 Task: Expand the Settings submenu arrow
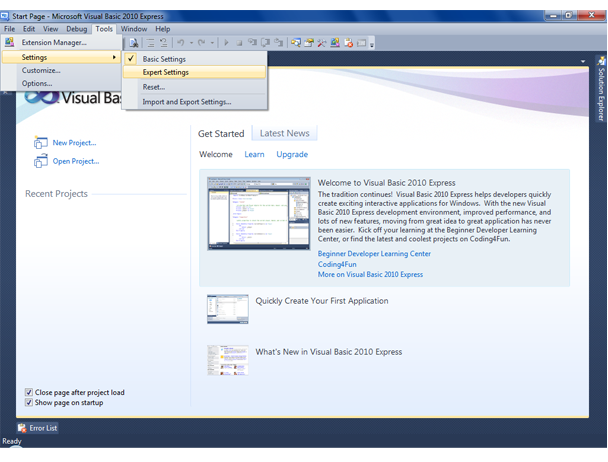coord(114,57)
